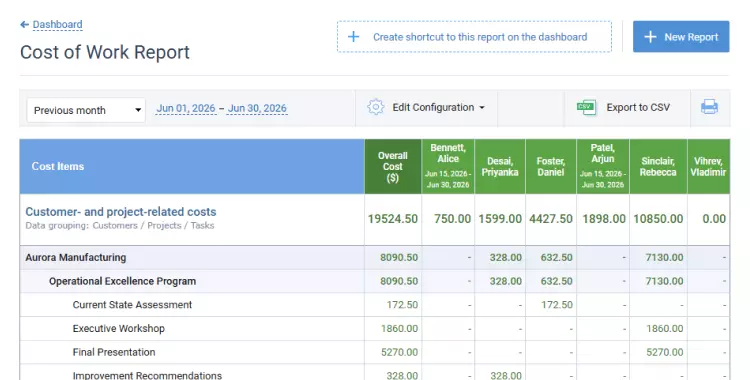
Task: Click the Cost Items column header
Action: (x=192, y=167)
